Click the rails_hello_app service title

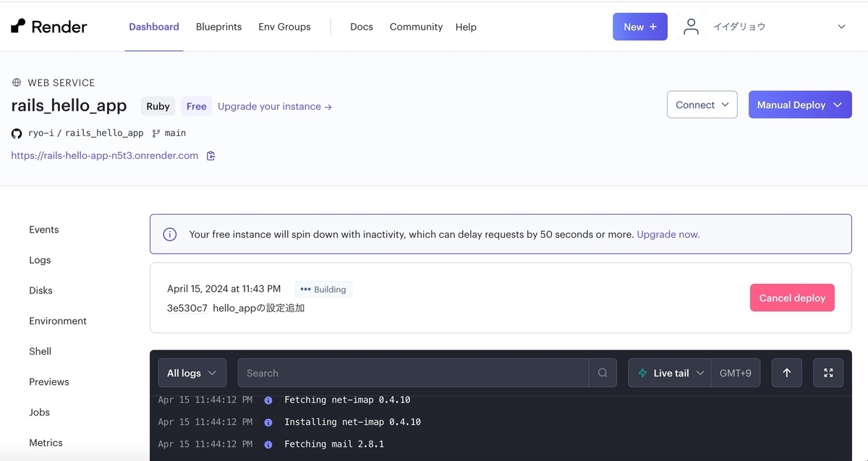(69, 105)
